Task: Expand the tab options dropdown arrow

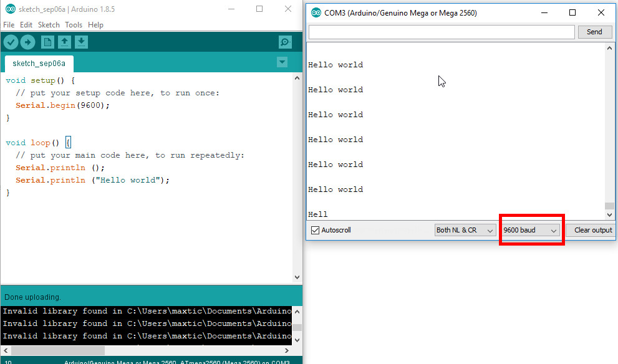Action: [x=282, y=62]
